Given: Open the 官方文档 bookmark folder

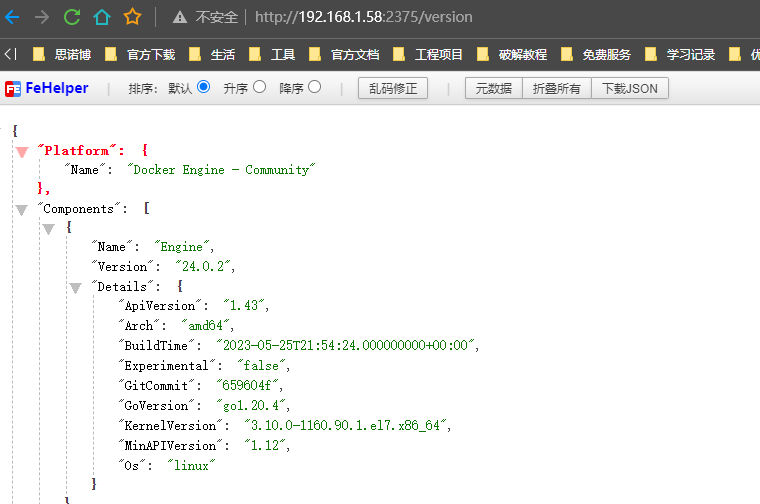Looking at the screenshot, I should coord(344,54).
